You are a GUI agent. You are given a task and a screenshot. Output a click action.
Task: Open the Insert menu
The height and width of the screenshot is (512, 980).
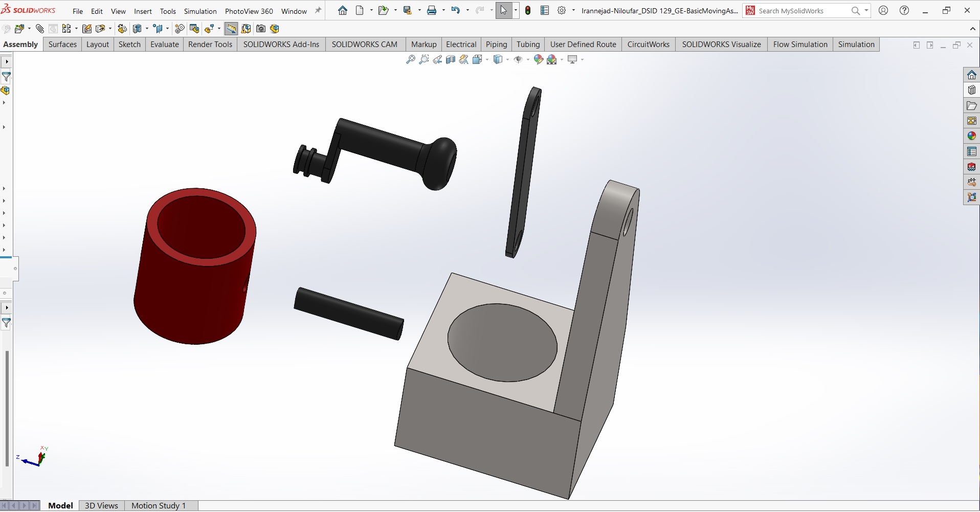click(x=143, y=11)
